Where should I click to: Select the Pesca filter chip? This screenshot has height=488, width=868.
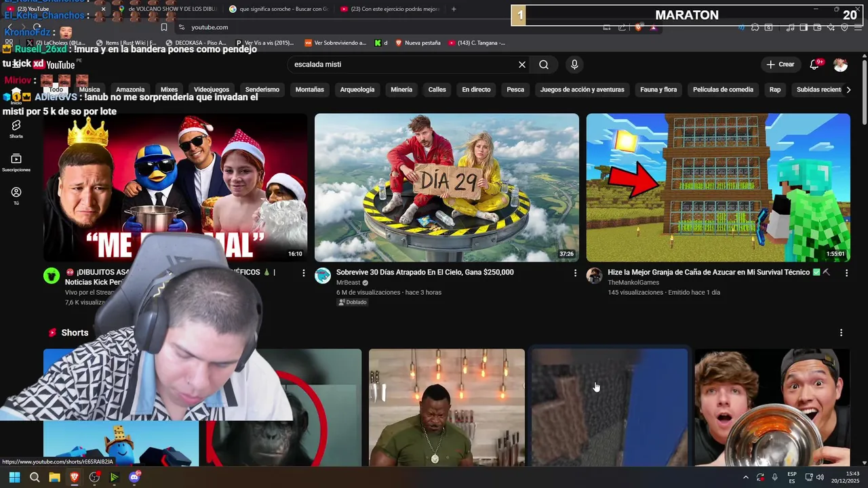click(515, 89)
